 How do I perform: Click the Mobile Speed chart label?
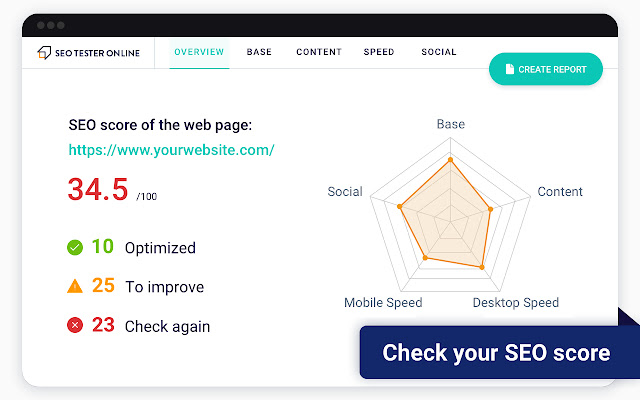point(383,302)
